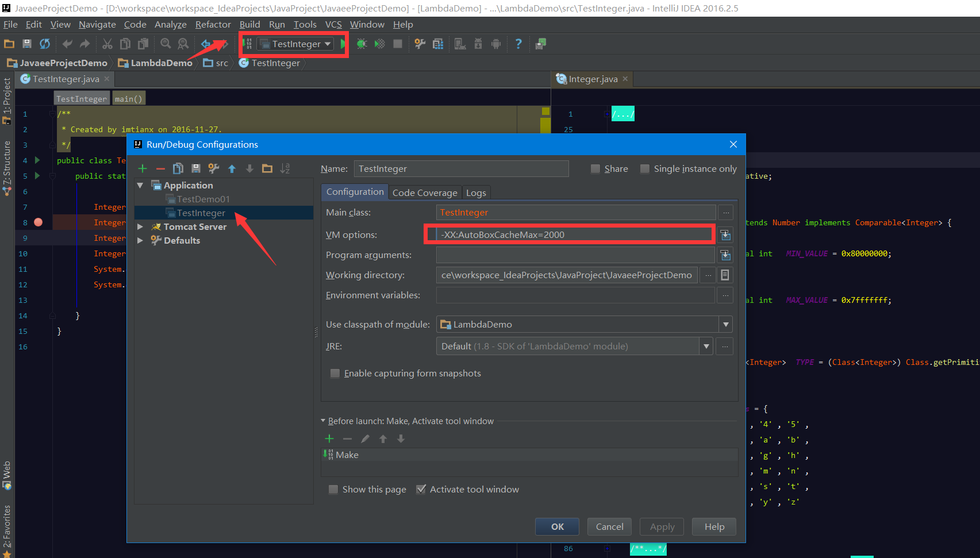Click the Environment variables field
980x558 pixels.
point(575,295)
